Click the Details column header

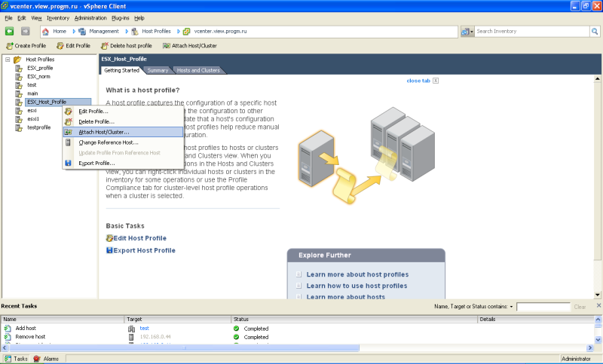pos(535,320)
